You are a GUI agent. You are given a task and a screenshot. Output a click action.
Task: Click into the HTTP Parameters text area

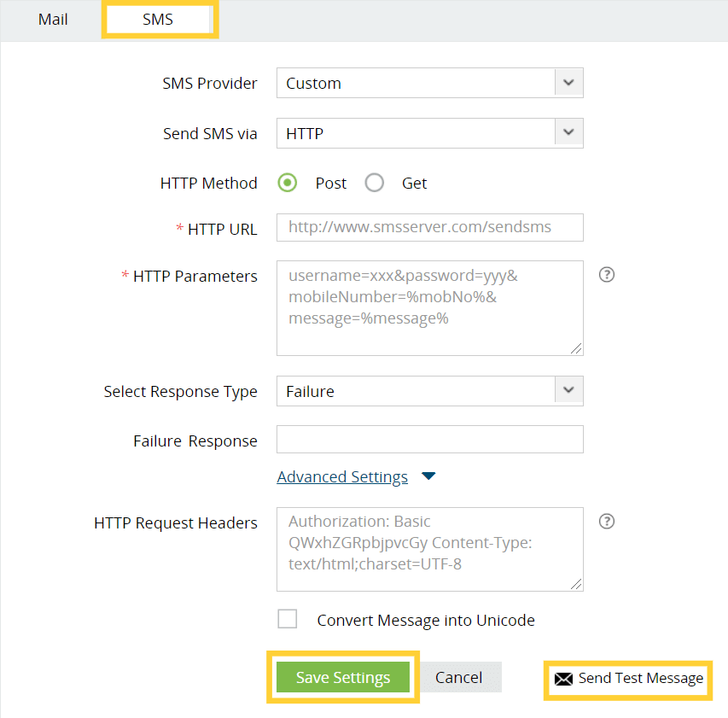[x=429, y=307]
